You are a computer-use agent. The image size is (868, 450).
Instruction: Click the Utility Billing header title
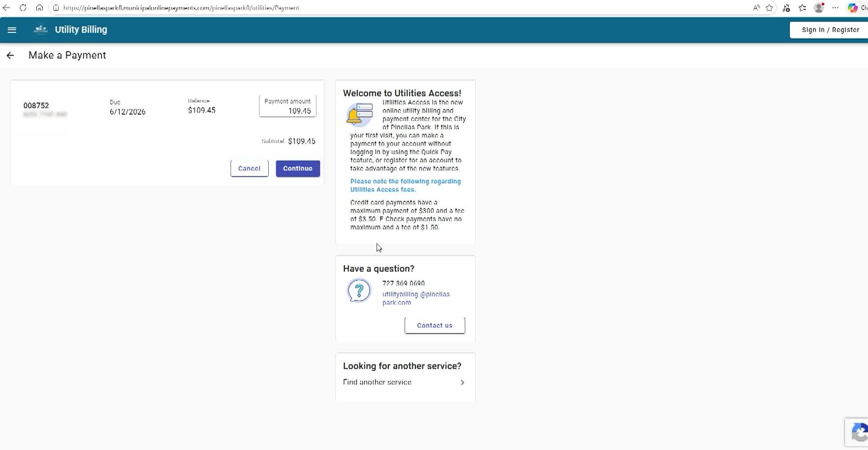tap(81, 30)
